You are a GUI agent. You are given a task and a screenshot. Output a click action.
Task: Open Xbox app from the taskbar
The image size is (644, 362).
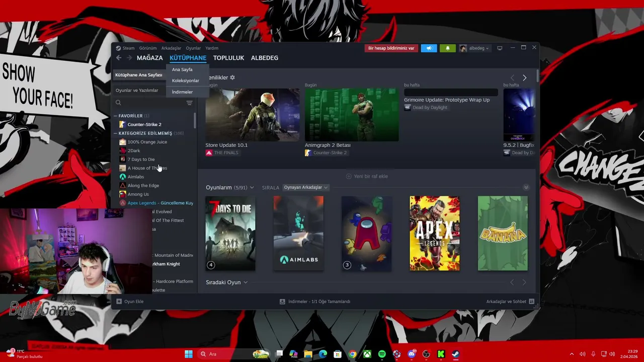pyautogui.click(x=367, y=354)
